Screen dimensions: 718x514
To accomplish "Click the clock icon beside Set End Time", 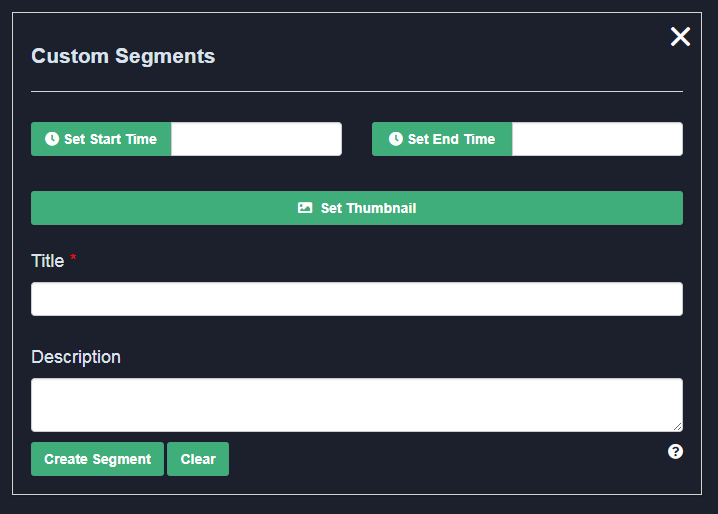I will coord(396,139).
